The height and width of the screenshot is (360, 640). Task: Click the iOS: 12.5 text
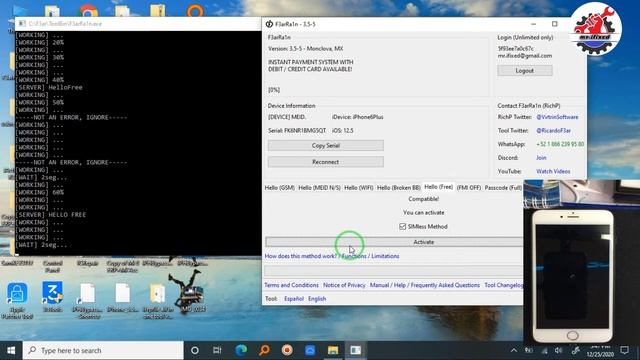coord(342,130)
